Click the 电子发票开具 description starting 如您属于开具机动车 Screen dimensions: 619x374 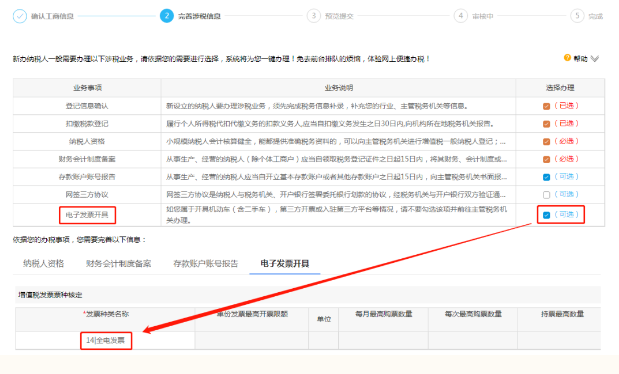336,215
